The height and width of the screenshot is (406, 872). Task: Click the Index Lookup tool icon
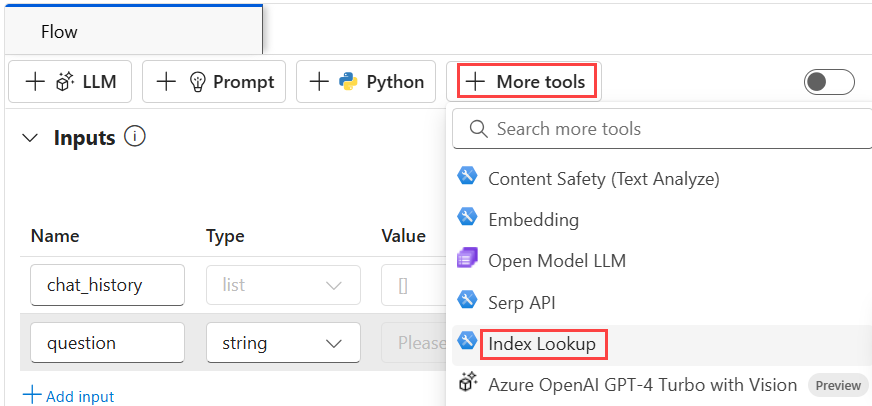[x=467, y=343]
